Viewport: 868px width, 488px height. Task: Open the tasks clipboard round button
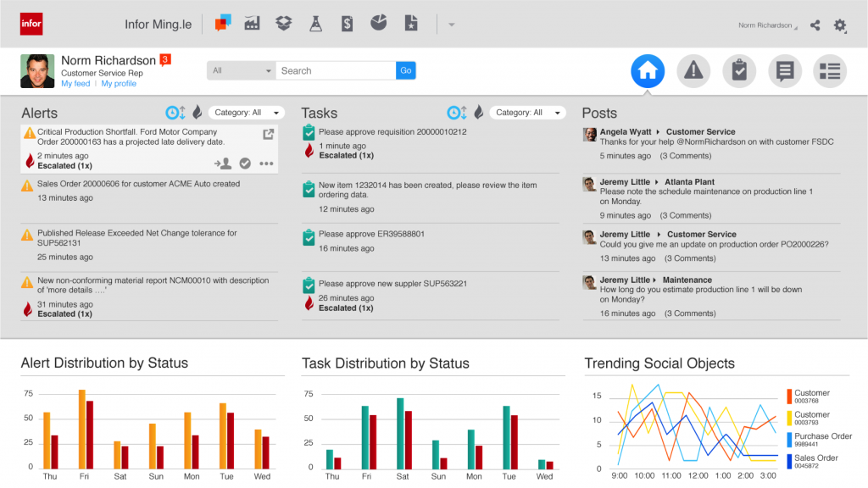point(739,71)
